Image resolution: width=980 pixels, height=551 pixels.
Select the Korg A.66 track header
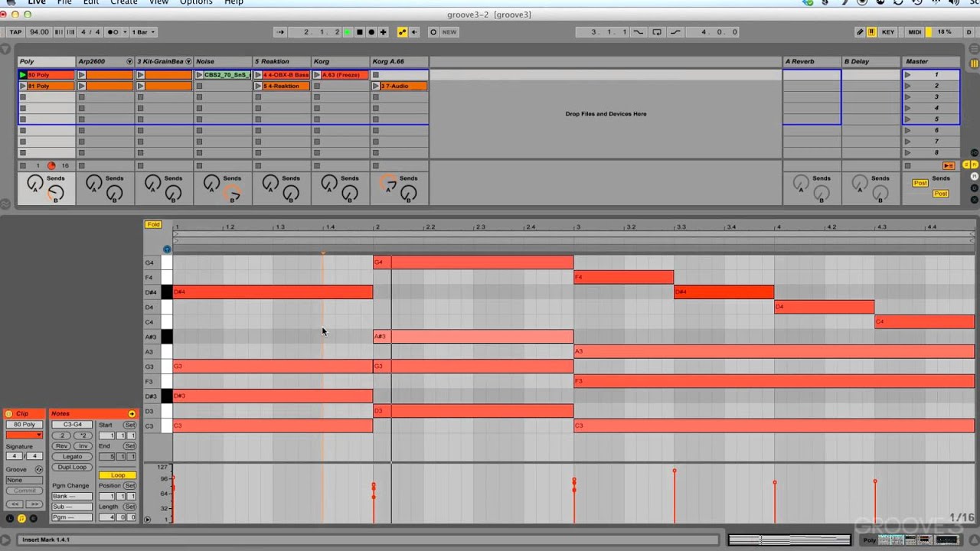click(399, 61)
